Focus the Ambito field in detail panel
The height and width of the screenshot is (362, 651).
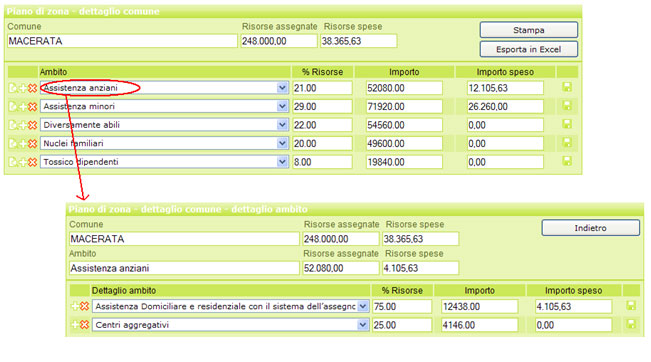[x=184, y=268]
